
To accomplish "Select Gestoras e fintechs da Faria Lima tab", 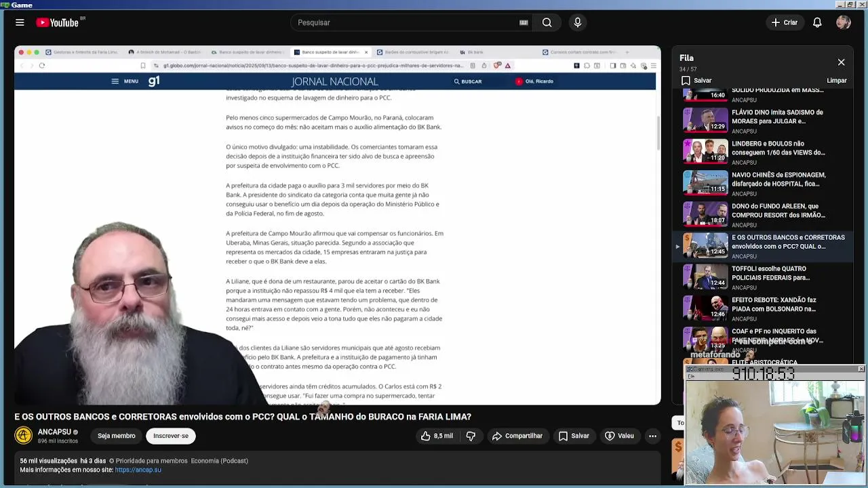I will coord(81,52).
